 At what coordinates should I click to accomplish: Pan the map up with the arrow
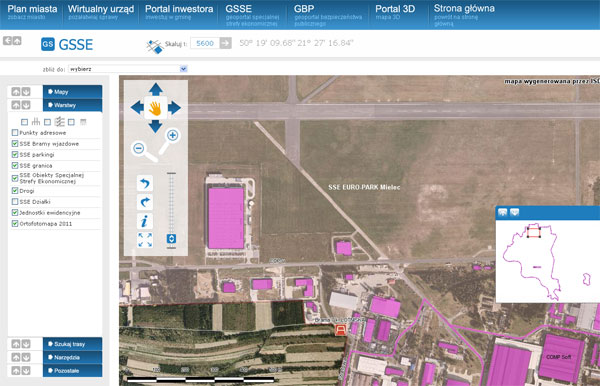pos(156,90)
